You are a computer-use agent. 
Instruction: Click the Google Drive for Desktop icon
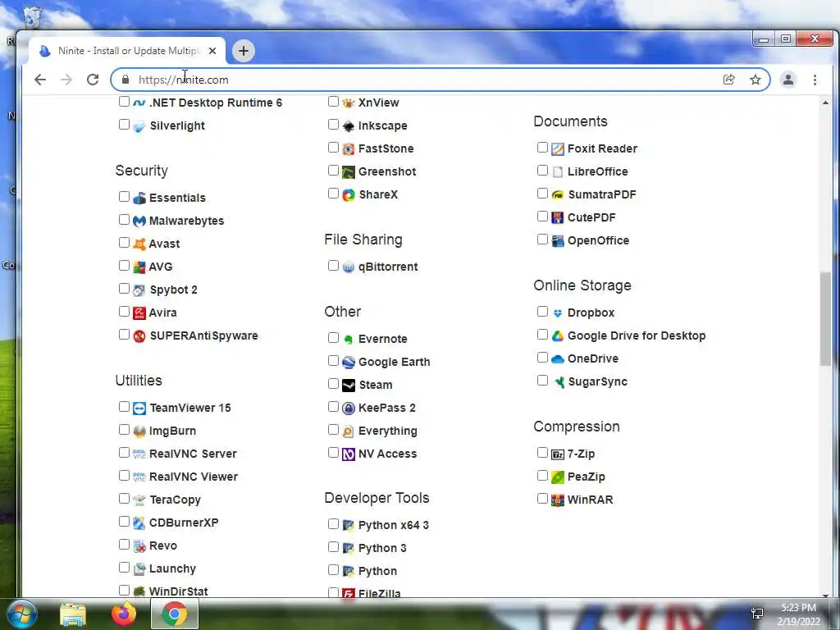tap(558, 336)
